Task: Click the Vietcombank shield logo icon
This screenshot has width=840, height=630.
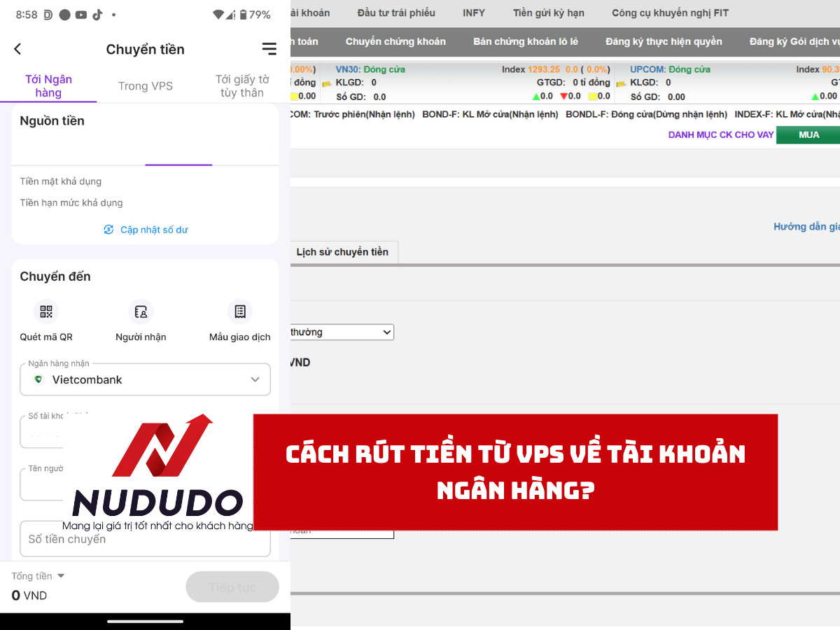Action: click(x=38, y=379)
